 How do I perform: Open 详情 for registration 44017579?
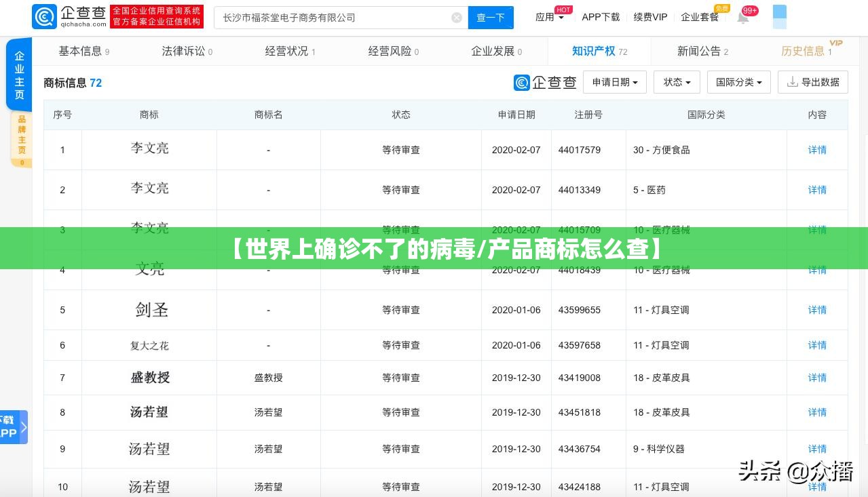coord(817,150)
